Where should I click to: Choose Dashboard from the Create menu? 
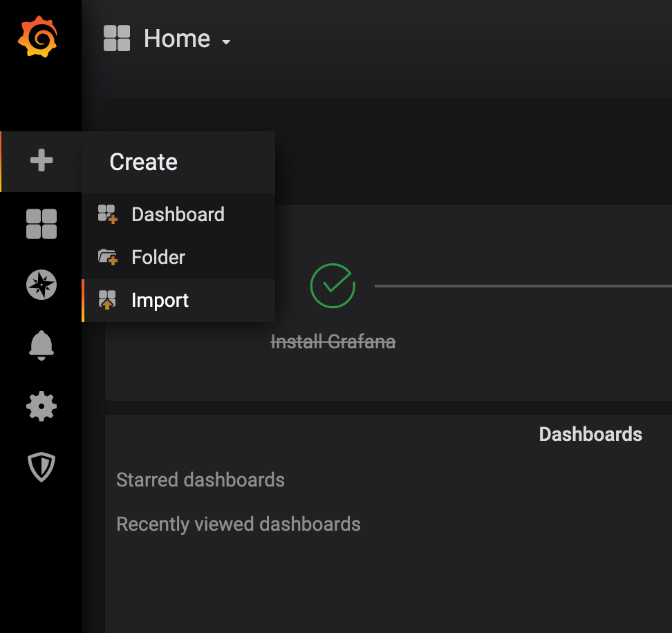(x=178, y=214)
